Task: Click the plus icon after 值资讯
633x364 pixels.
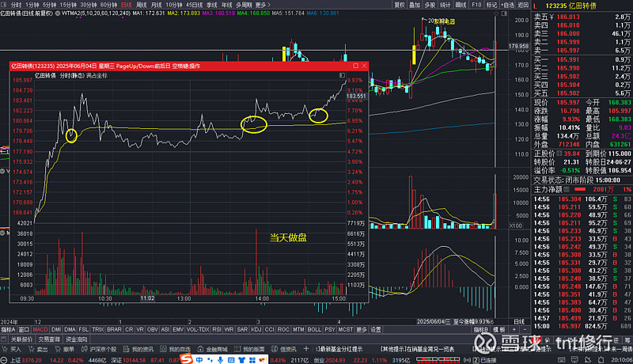Action: point(306,349)
